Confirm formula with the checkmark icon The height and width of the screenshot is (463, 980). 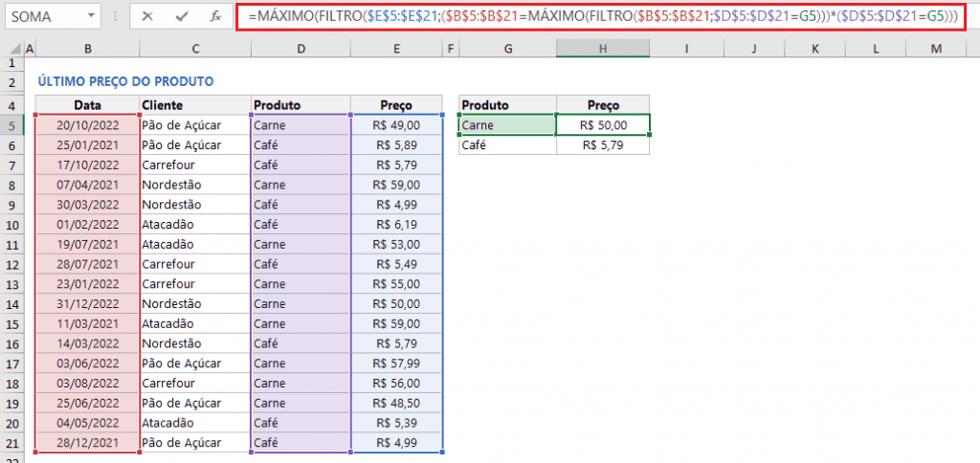(182, 16)
